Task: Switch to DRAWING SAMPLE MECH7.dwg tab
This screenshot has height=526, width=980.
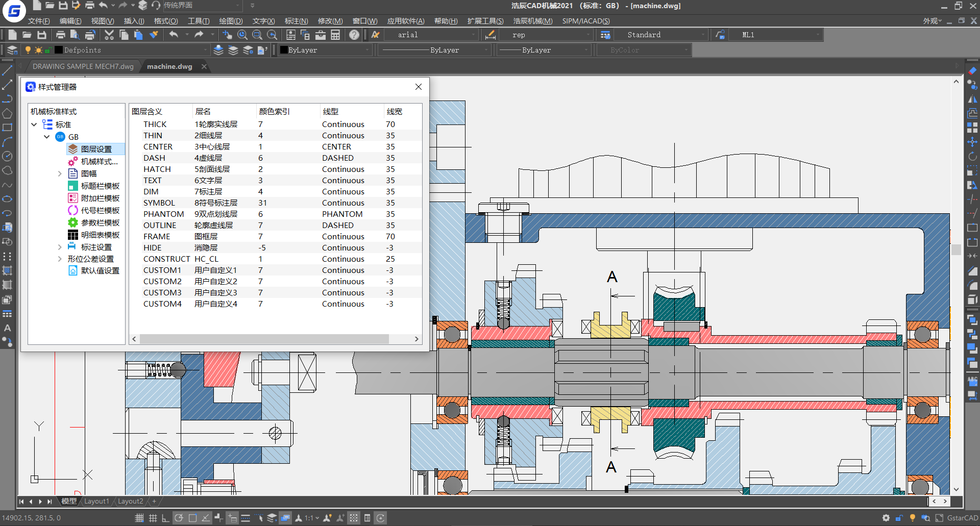Action: 83,66
